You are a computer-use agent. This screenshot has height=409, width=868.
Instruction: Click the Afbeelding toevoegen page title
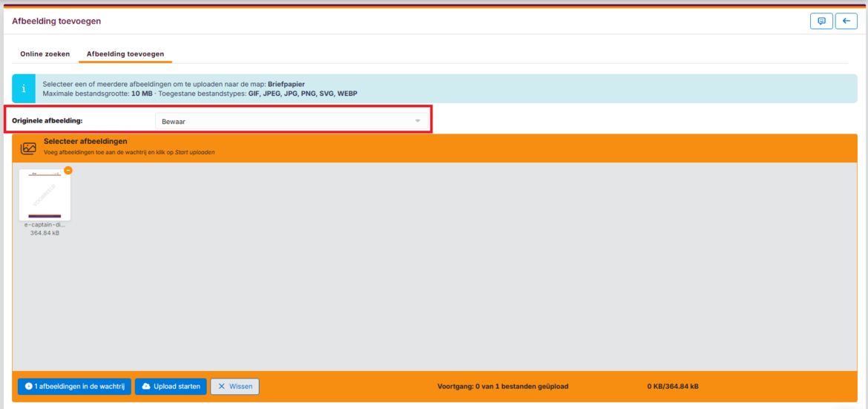click(56, 21)
